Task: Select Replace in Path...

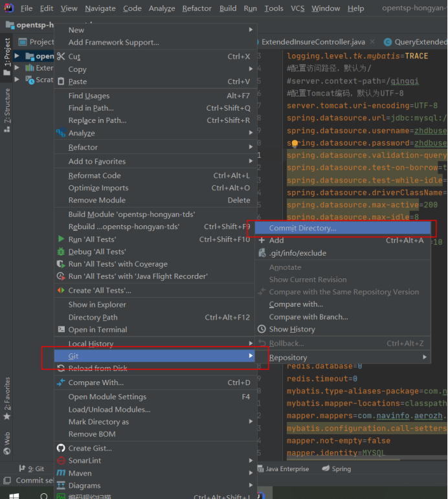Action: tap(155, 120)
